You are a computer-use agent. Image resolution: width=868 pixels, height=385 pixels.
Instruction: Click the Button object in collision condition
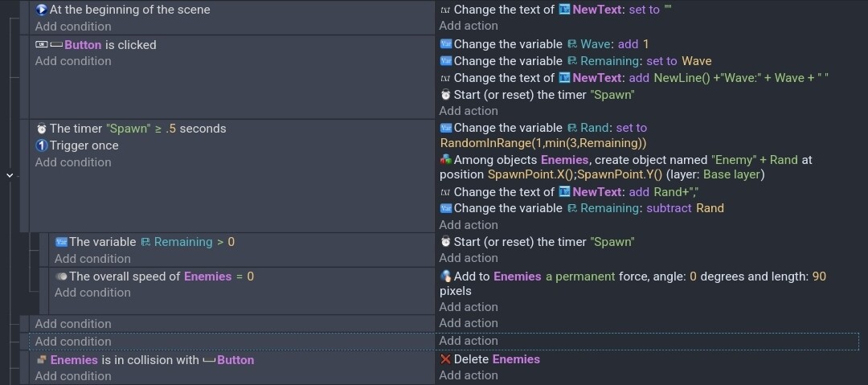pos(235,360)
